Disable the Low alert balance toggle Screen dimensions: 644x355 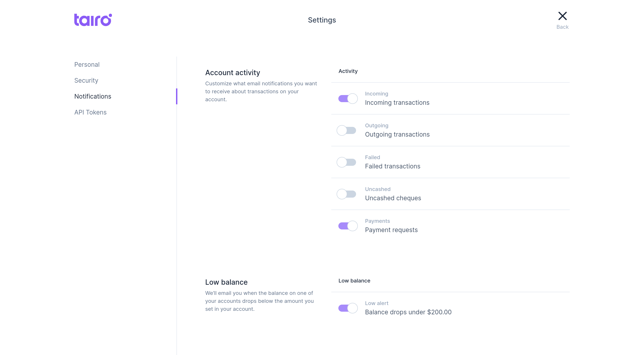tap(347, 308)
